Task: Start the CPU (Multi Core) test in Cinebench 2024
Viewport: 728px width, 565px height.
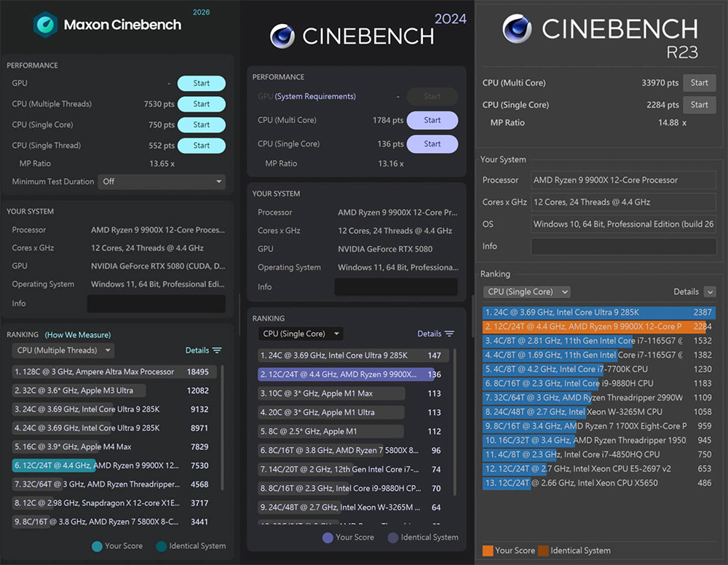Action: click(x=432, y=120)
